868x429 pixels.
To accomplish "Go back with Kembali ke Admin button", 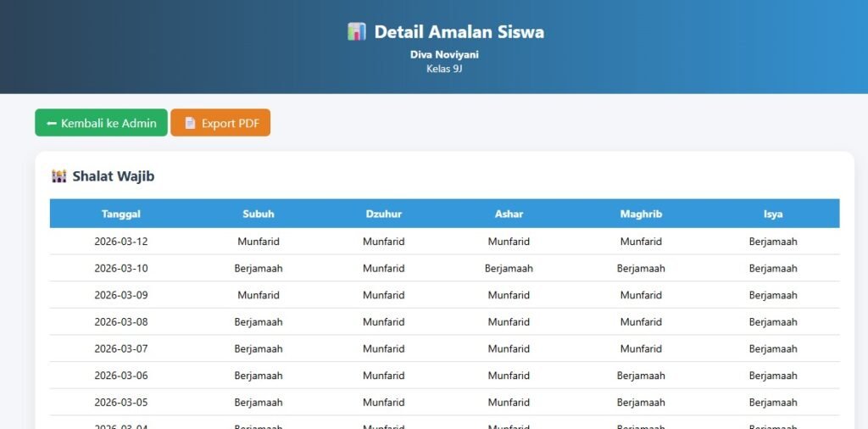I will pyautogui.click(x=101, y=123).
